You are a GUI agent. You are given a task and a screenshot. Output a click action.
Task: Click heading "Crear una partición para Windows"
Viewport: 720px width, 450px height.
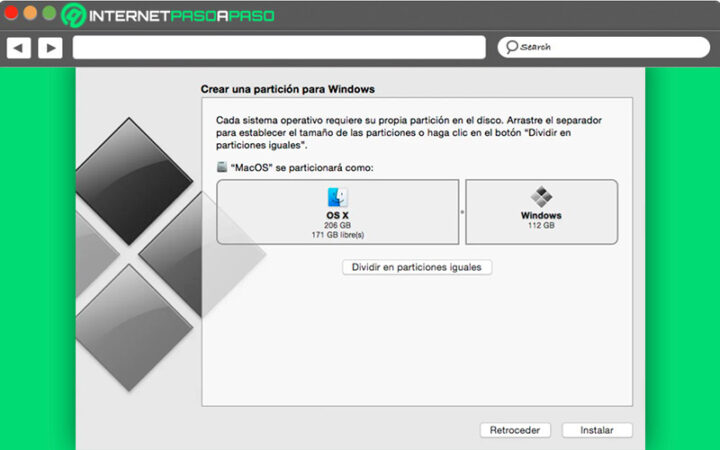coord(287,89)
